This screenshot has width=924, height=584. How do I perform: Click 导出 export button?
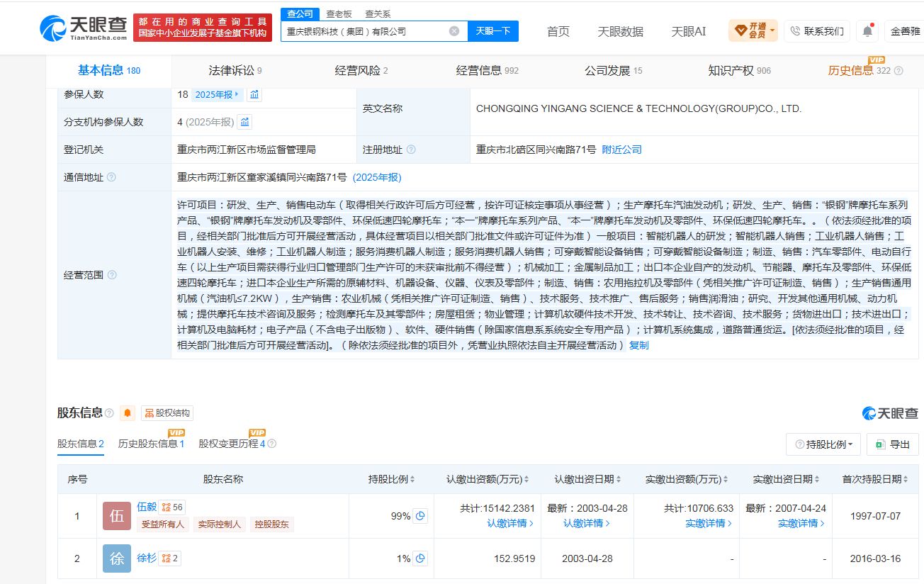pos(892,444)
